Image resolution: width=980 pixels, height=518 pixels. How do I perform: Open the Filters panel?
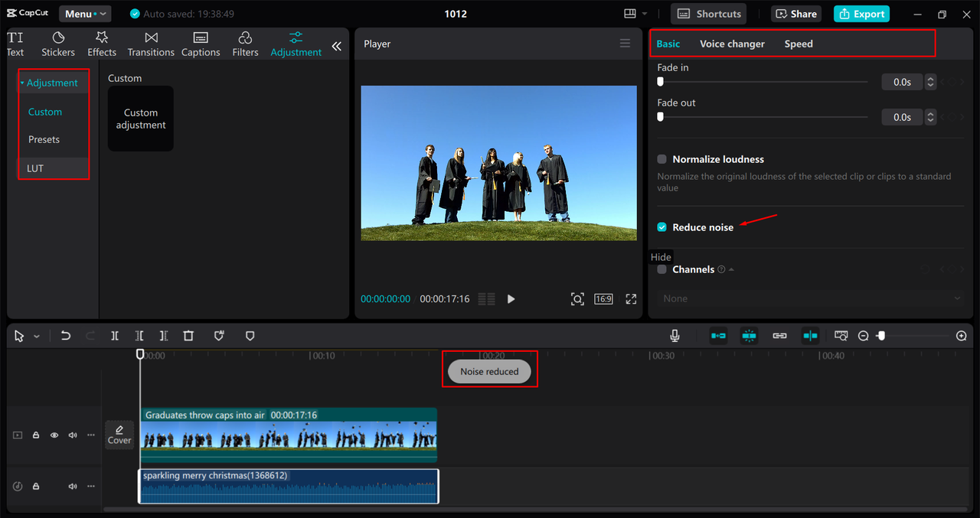click(245, 44)
